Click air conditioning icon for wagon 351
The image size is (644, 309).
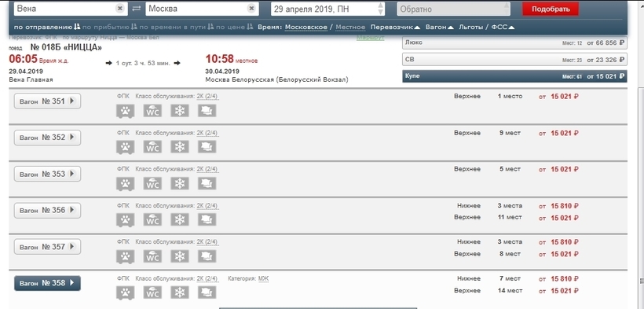point(180,111)
